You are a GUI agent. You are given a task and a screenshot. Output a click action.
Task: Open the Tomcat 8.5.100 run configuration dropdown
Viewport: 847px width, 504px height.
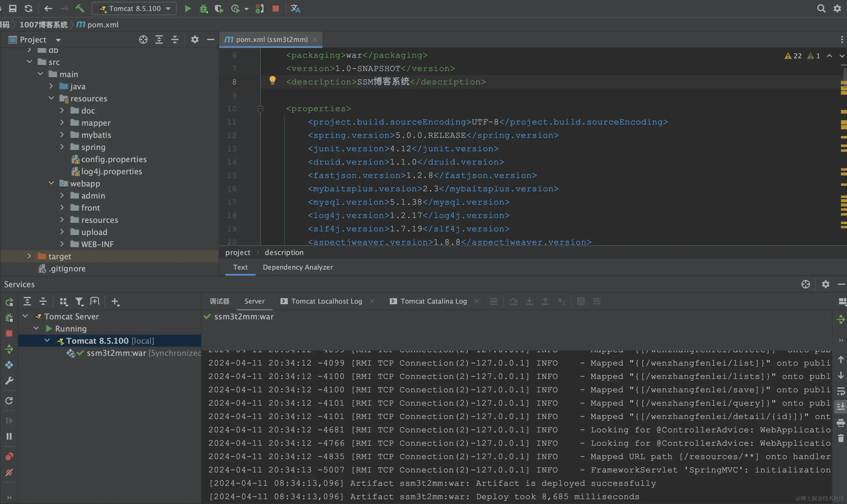134,9
